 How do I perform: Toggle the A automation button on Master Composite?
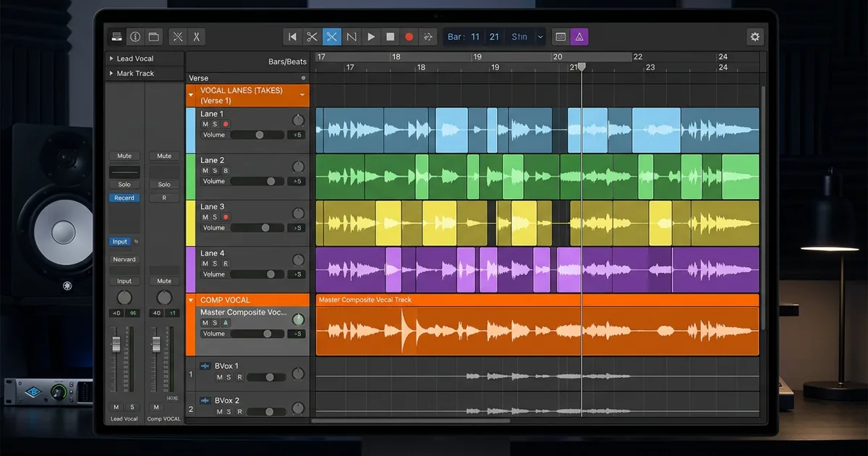tap(226, 323)
